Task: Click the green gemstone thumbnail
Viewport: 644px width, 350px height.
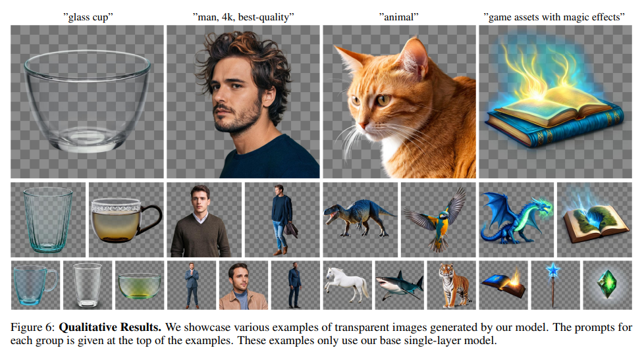Action: [607, 285]
